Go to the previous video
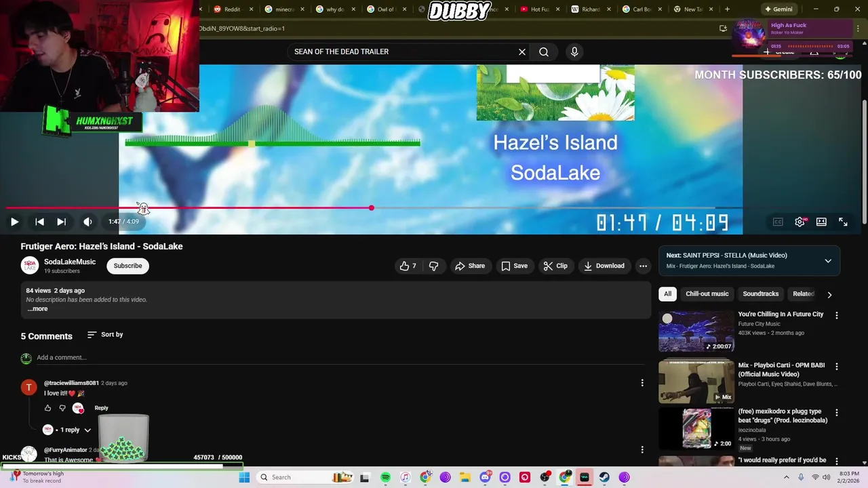This screenshot has height=488, width=868. pyautogui.click(x=39, y=222)
